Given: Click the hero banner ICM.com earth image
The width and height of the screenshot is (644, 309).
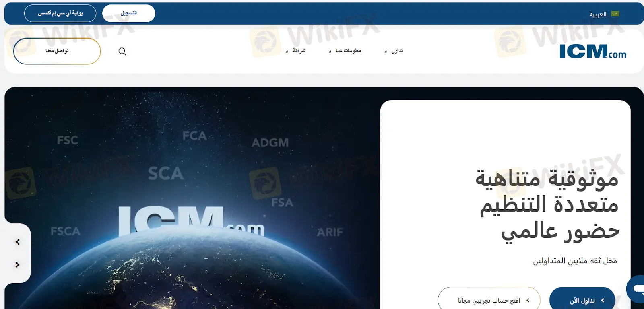Looking at the screenshot, I should pyautogui.click(x=192, y=198).
